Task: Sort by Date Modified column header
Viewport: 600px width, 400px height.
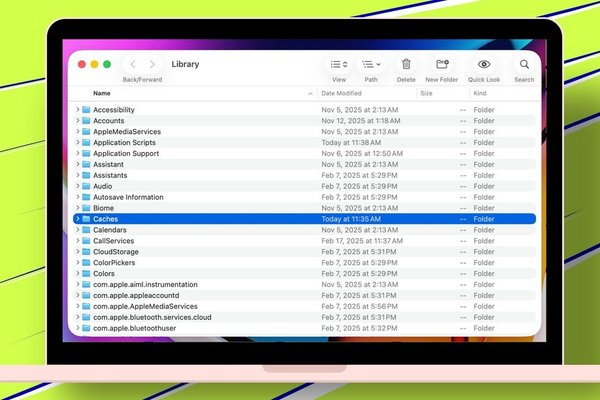Action: (x=341, y=93)
